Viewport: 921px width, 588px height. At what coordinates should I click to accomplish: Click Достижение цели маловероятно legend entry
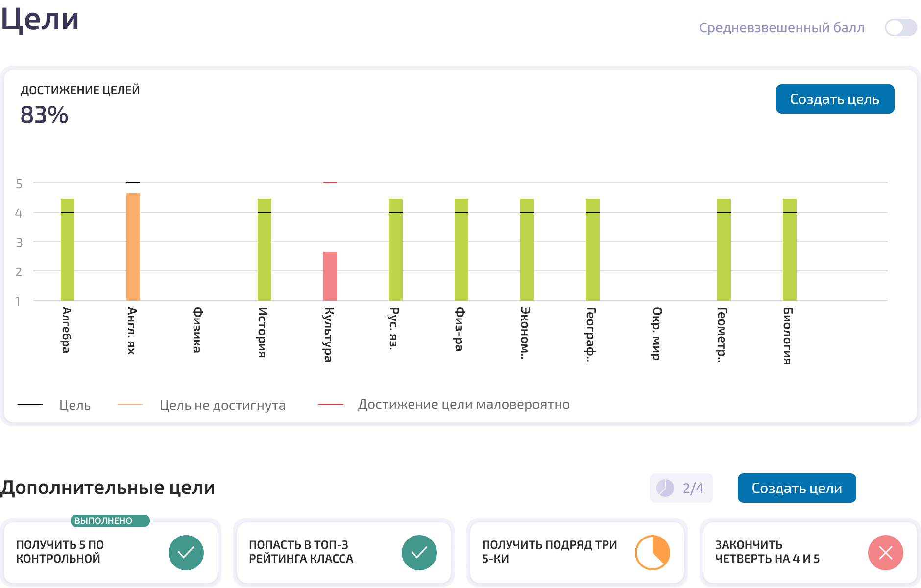(x=444, y=404)
